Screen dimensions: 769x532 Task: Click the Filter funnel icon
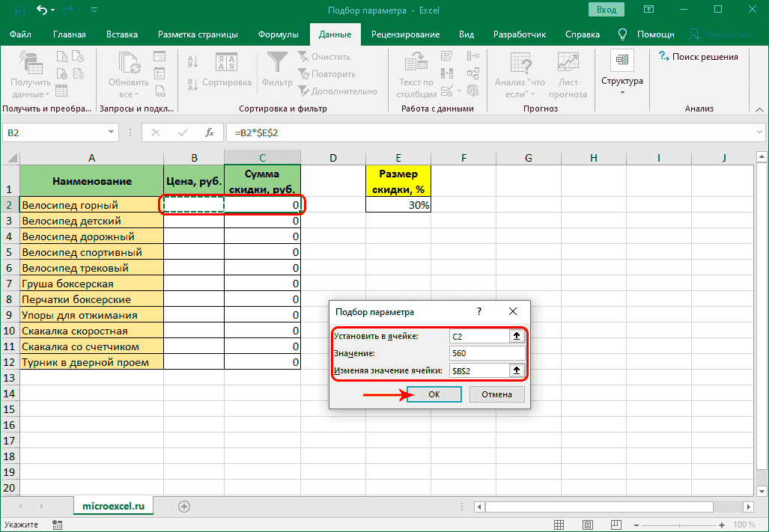[x=277, y=63]
